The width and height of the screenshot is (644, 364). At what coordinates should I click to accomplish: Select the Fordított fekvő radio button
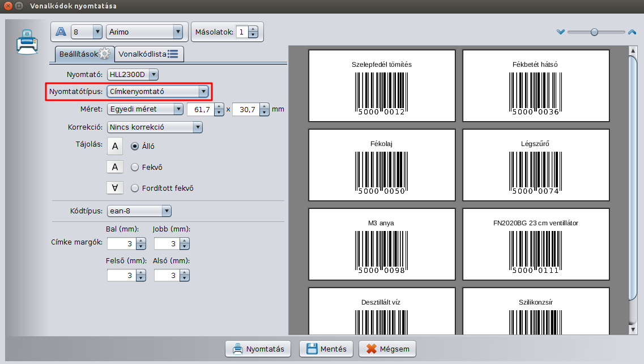[135, 188]
